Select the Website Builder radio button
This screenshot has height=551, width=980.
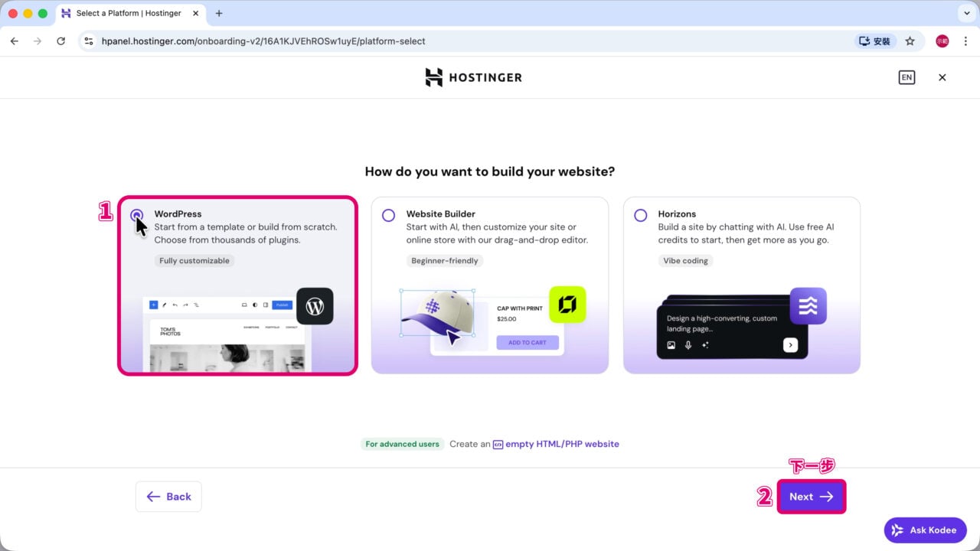tap(389, 215)
